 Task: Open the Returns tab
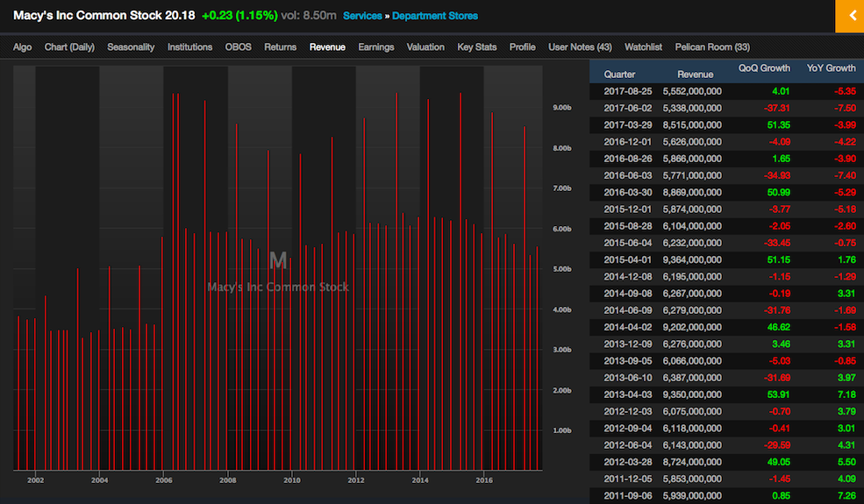click(x=280, y=47)
